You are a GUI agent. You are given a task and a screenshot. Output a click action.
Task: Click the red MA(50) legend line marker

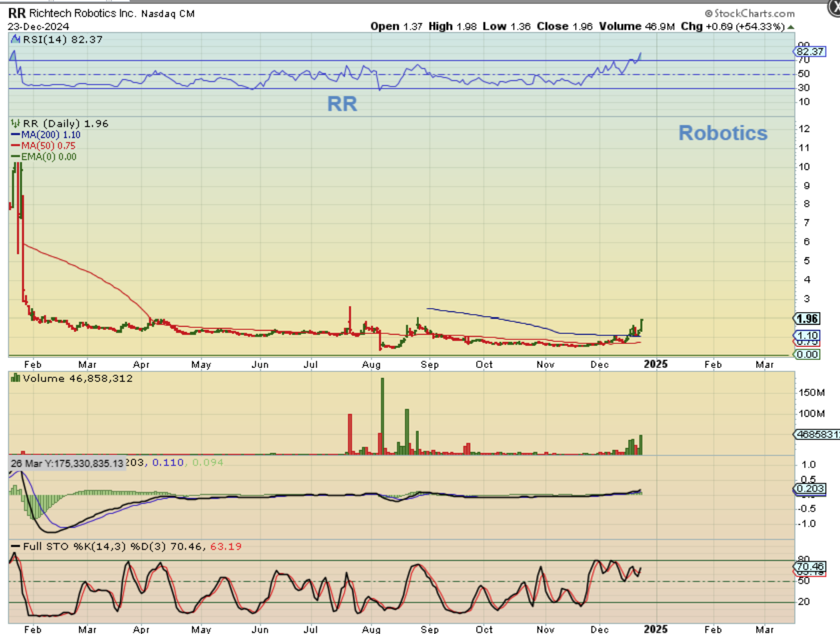[x=16, y=145]
